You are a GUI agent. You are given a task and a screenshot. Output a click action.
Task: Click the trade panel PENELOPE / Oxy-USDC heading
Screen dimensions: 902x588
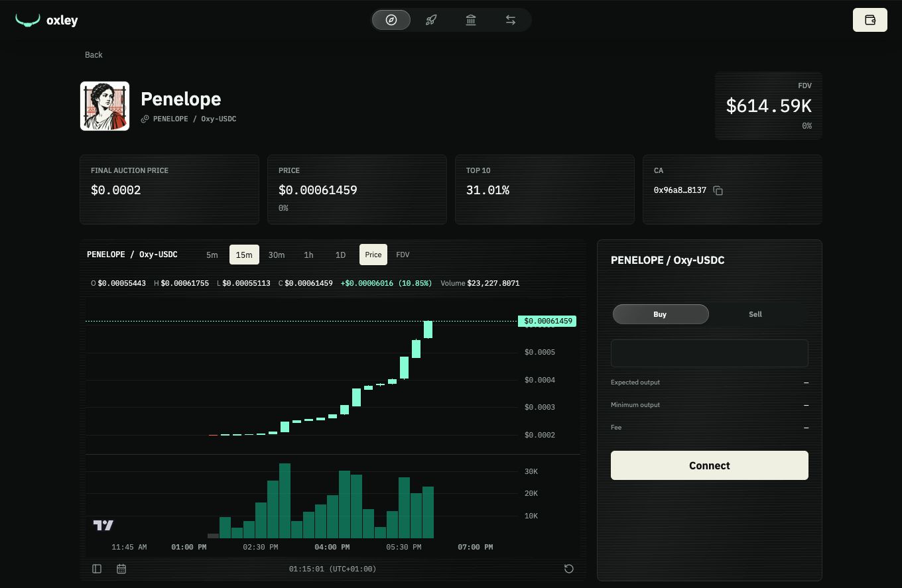[667, 260]
